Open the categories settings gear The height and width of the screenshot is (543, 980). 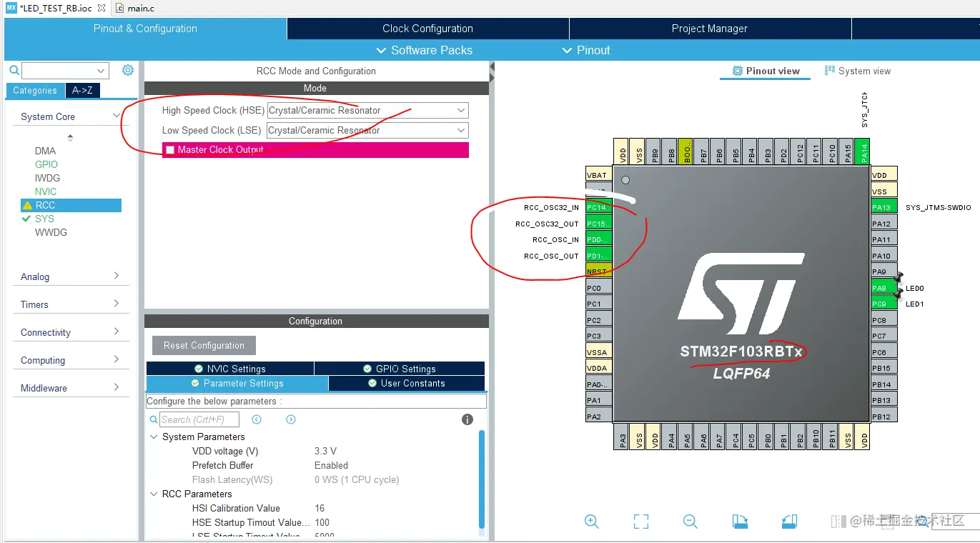click(128, 70)
